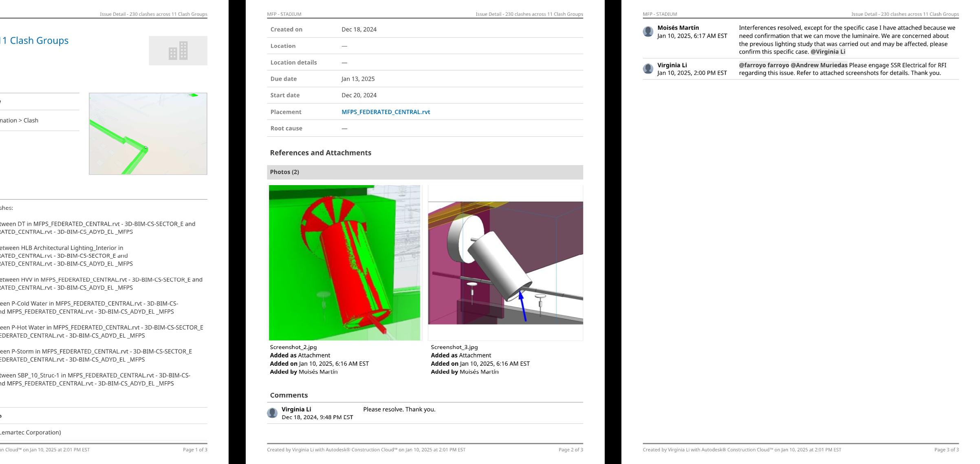
Task: Click Virginia Li's avatar beside 'Please resolve' comment
Action: coord(272,413)
